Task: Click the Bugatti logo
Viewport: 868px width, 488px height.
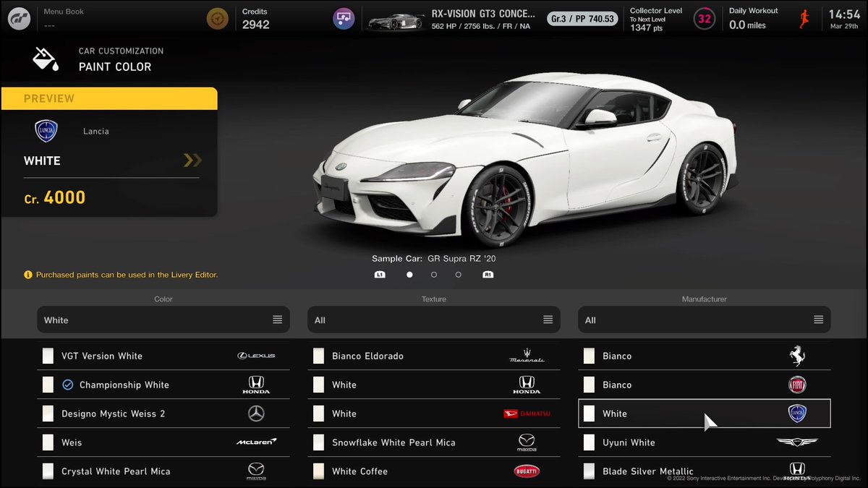Action: [x=527, y=471]
